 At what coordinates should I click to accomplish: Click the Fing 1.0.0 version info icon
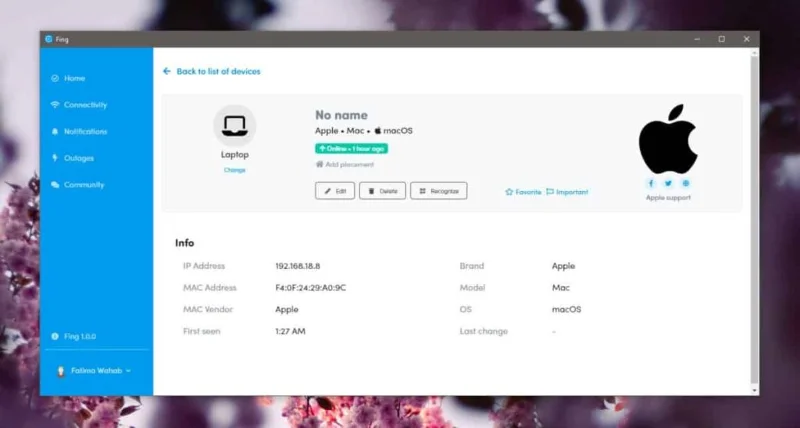(x=55, y=337)
